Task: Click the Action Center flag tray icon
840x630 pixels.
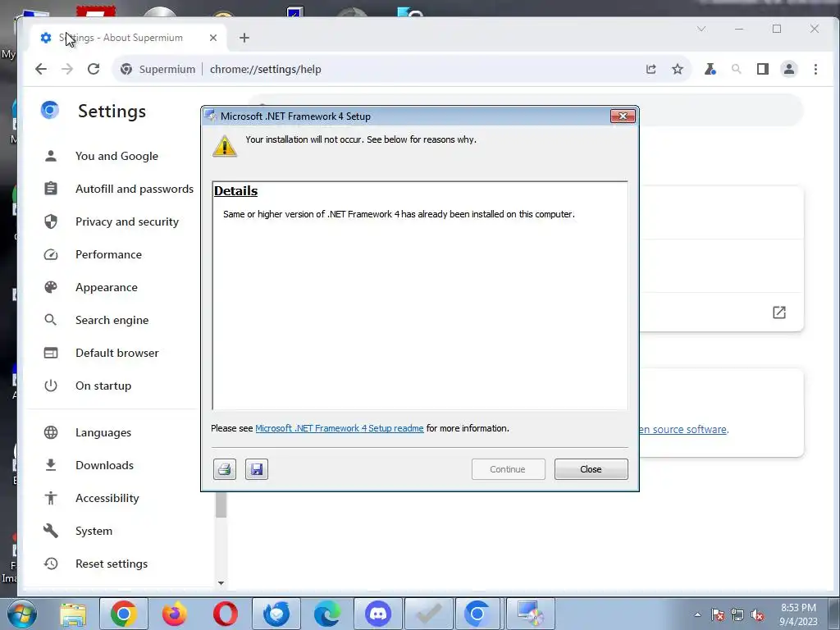Action: coord(718,614)
